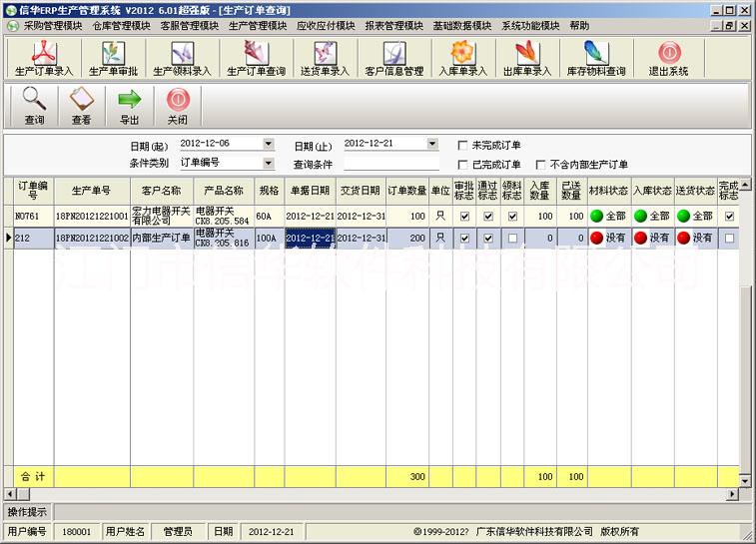756x544 pixels.
Task: Open 仓库管理模块 menu
Action: click(122, 26)
